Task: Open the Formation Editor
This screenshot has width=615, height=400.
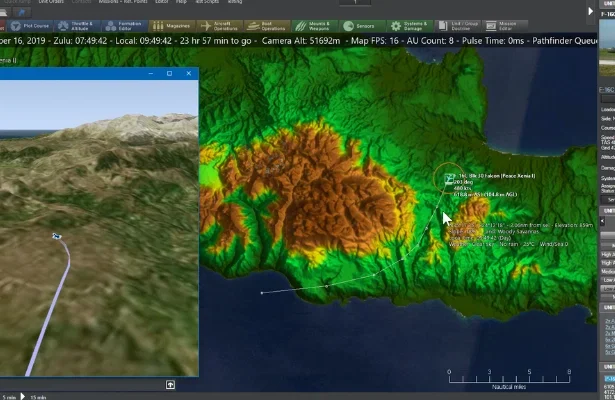Action: coord(125,26)
